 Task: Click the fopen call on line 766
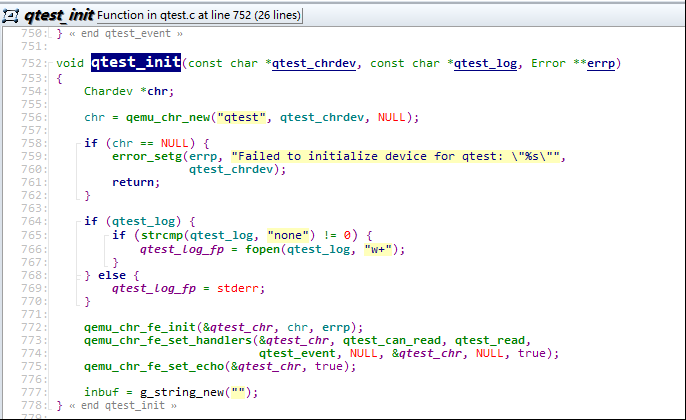coord(264,249)
